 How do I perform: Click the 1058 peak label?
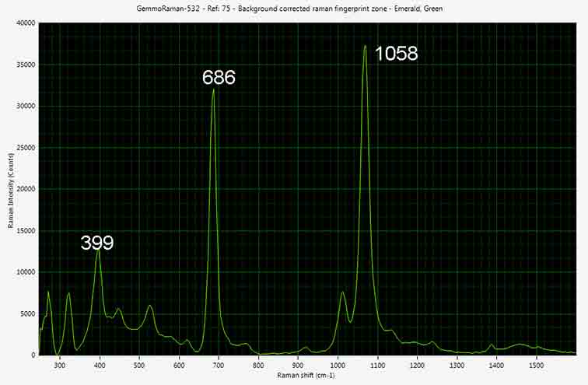pyautogui.click(x=396, y=54)
